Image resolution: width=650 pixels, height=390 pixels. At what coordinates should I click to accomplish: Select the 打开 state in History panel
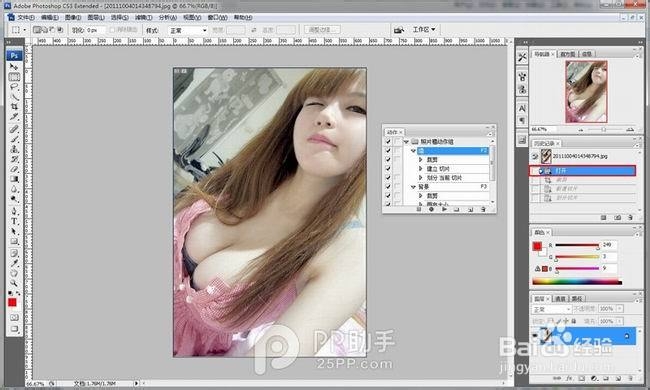(583, 171)
